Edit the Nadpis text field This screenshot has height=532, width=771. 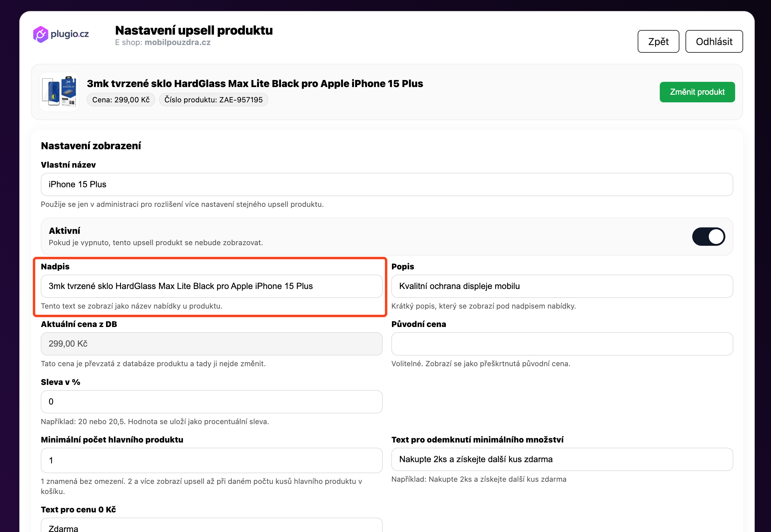[x=212, y=286]
